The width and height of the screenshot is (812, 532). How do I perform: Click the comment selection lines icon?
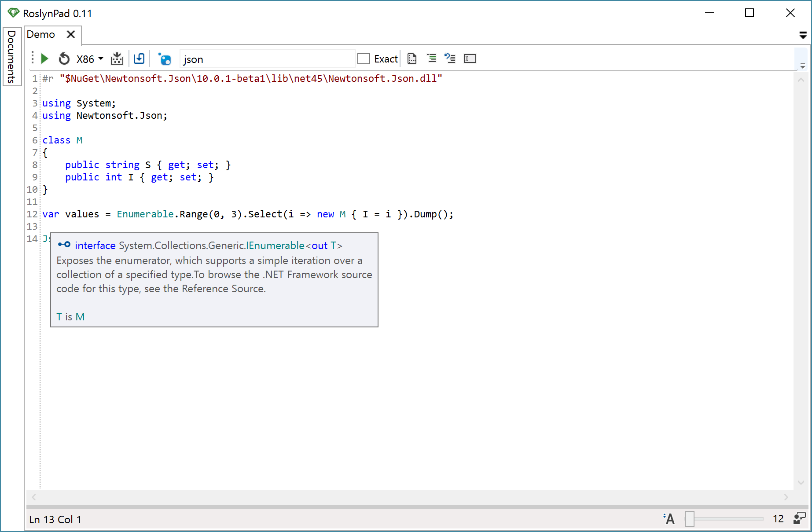click(x=432, y=58)
